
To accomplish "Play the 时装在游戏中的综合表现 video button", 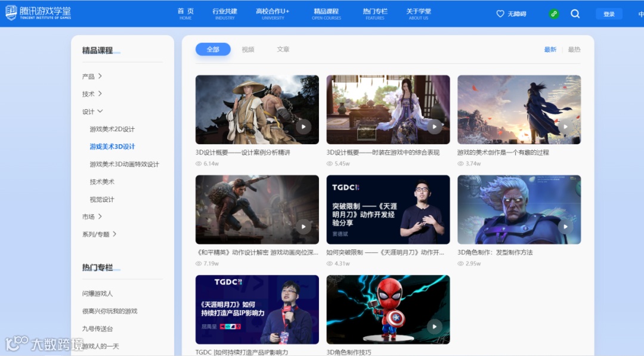I will click(435, 126).
